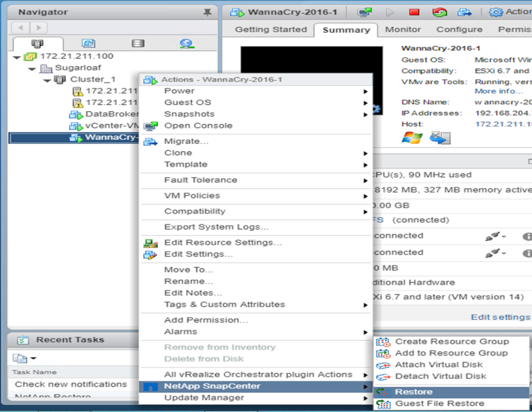This screenshot has height=412, width=532.
Task: Open the Hosts and Clusters view tab
Action: 37,44
